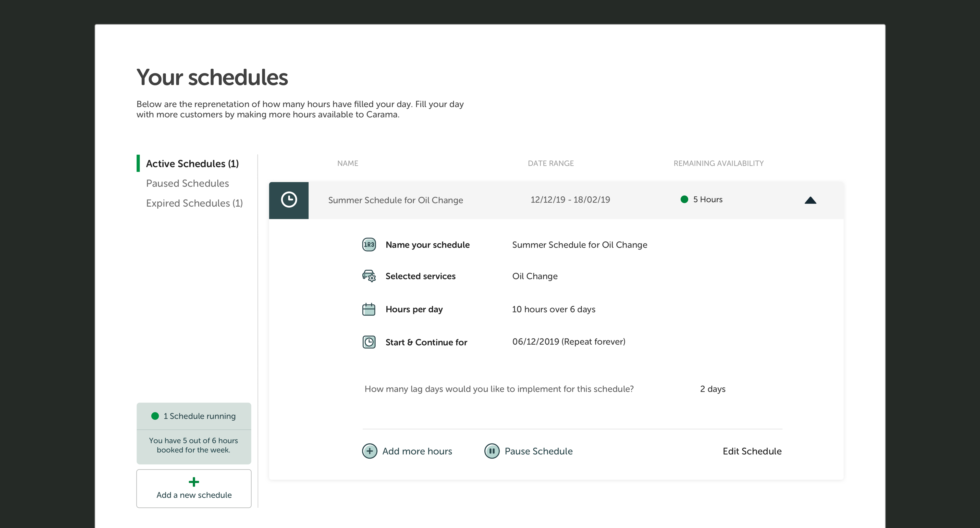This screenshot has height=528, width=980.
Task: Click the green availability dot beside 5 Hours
Action: (684, 200)
